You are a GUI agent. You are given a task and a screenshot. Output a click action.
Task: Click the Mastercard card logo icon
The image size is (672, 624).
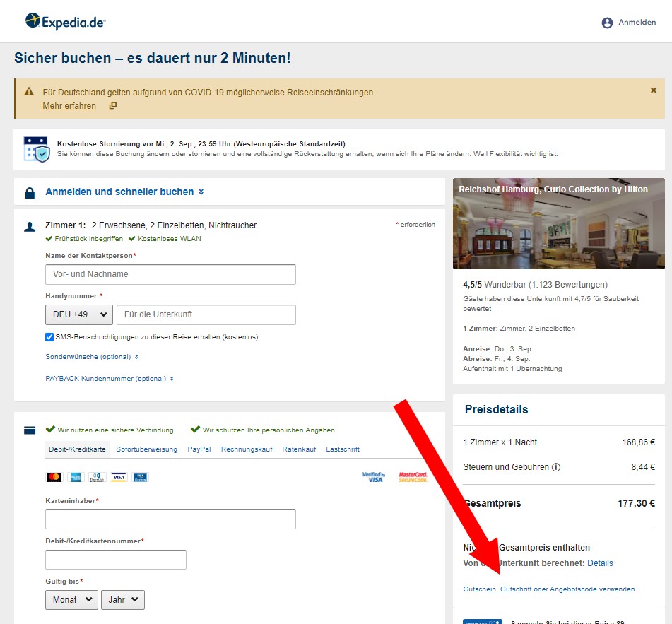(54, 477)
